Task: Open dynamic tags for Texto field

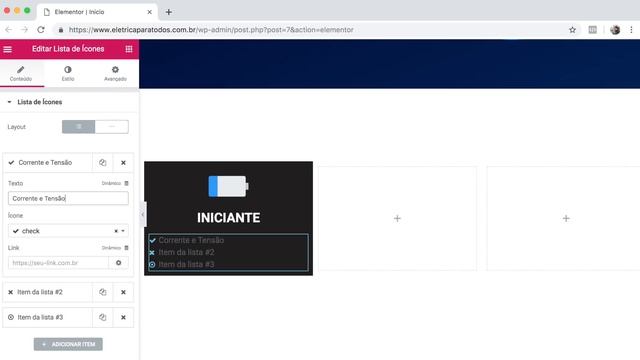Action: 115,183
